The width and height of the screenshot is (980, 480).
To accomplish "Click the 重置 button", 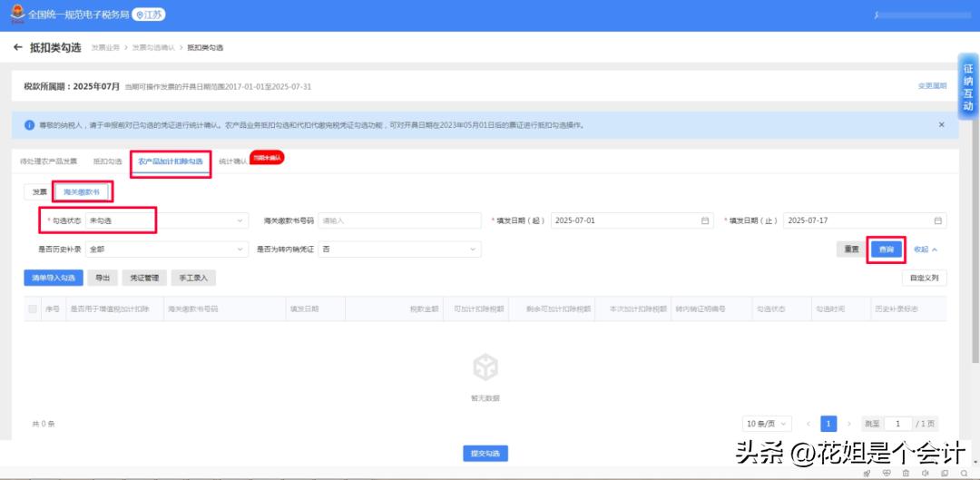I will pos(851,249).
